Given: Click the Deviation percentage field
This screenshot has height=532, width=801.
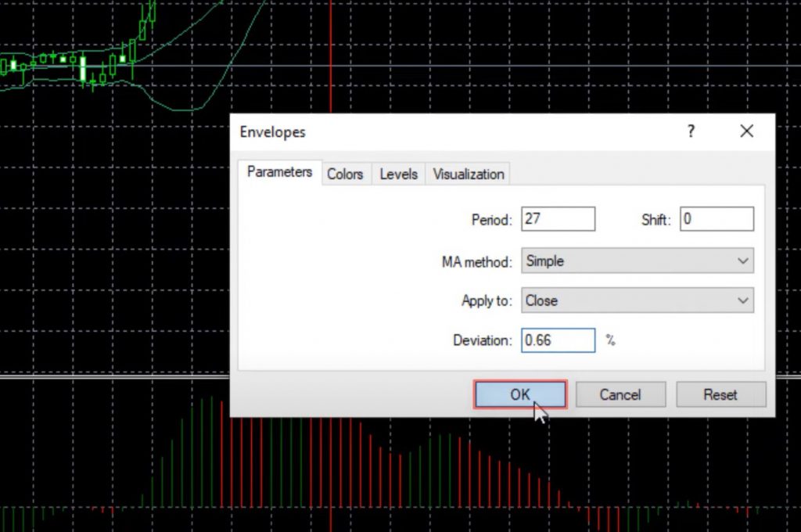Looking at the screenshot, I should pyautogui.click(x=558, y=340).
